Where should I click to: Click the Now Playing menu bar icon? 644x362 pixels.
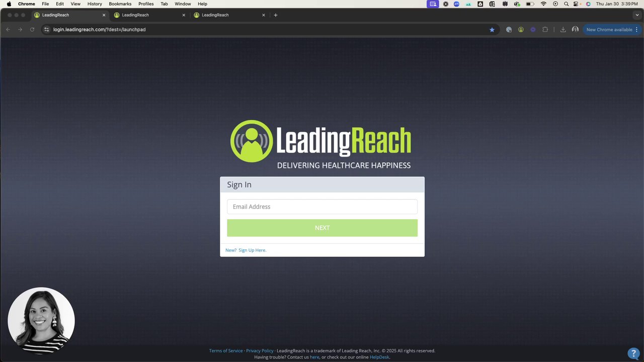point(555,4)
